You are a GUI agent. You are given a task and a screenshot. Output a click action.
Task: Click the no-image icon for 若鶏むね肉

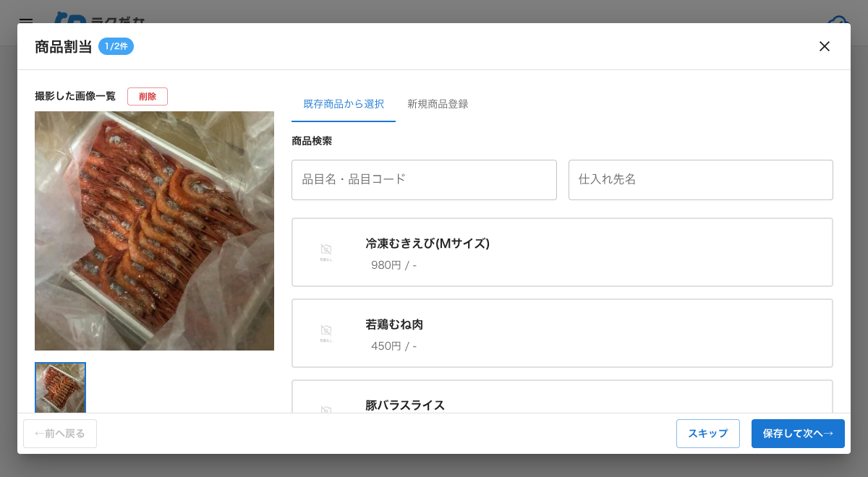tap(326, 333)
